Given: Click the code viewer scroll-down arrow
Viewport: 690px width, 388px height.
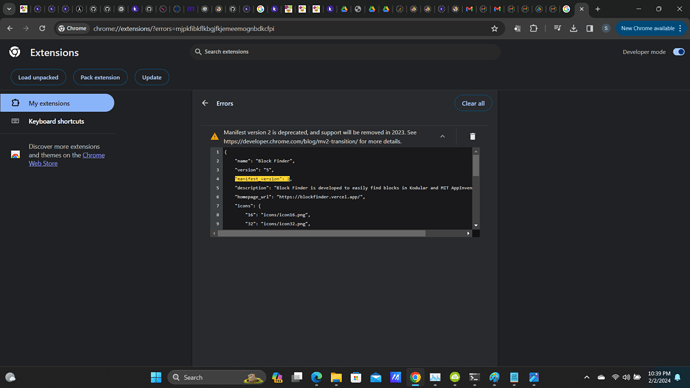Looking at the screenshot, I should [476, 225].
